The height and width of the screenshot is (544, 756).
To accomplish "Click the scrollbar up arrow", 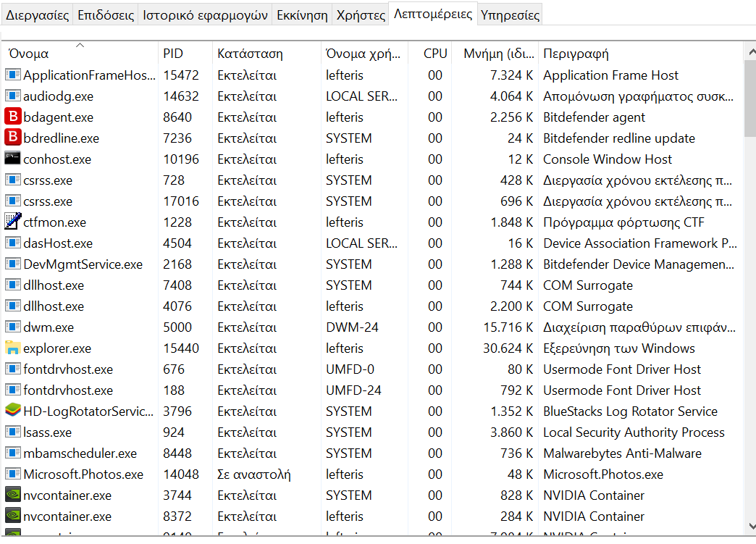I will [x=751, y=51].
